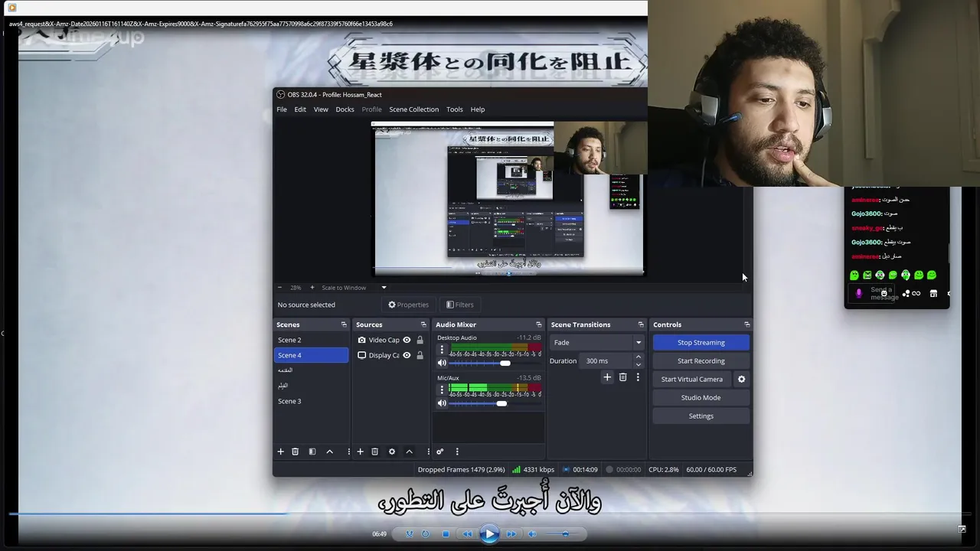Open source properties gear in the Sources toolbar
The width and height of the screenshot is (980, 551).
click(x=392, y=452)
